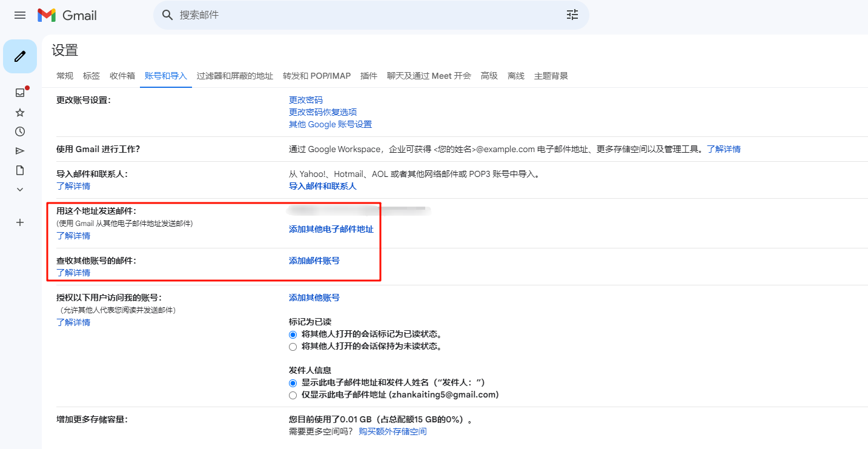Open 过滤器和屏蔽的地址 tab
The height and width of the screenshot is (449, 868).
235,76
